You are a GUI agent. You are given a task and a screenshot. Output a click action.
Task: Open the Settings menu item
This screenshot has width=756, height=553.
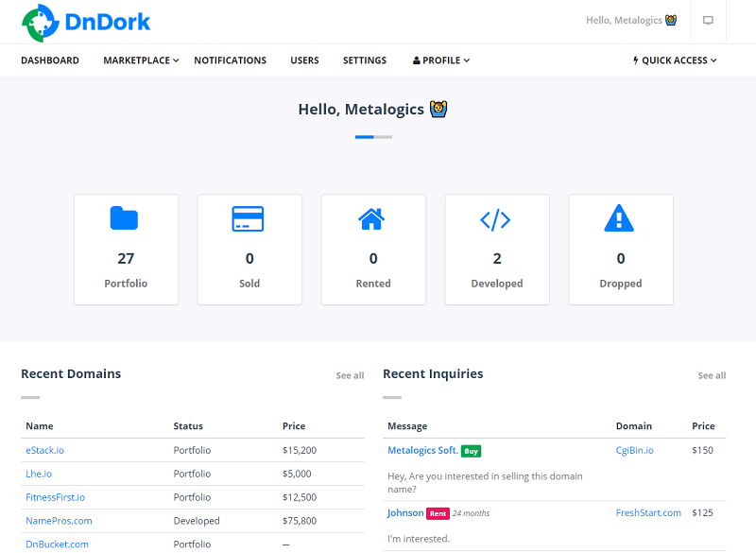(x=364, y=60)
